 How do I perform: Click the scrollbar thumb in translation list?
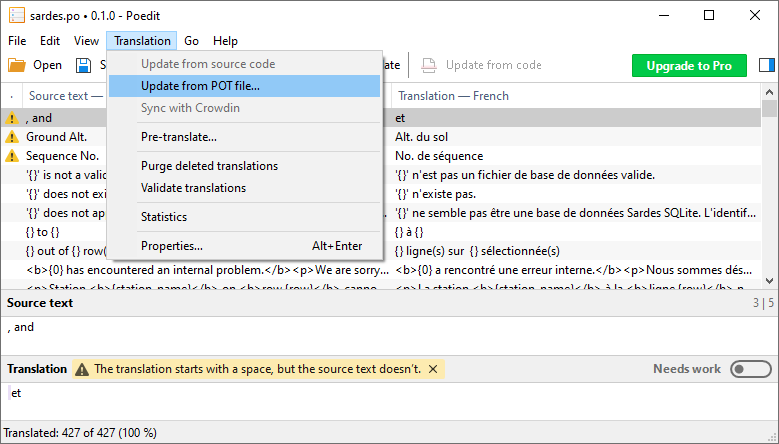point(769,108)
